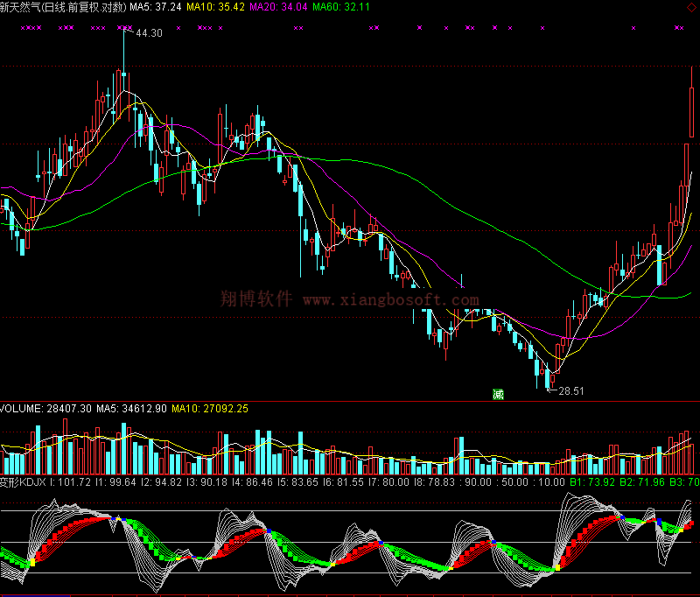The width and height of the screenshot is (700, 597).
Task: Select the MA5: 37.24 price indicator label
Action: pyautogui.click(x=156, y=6)
